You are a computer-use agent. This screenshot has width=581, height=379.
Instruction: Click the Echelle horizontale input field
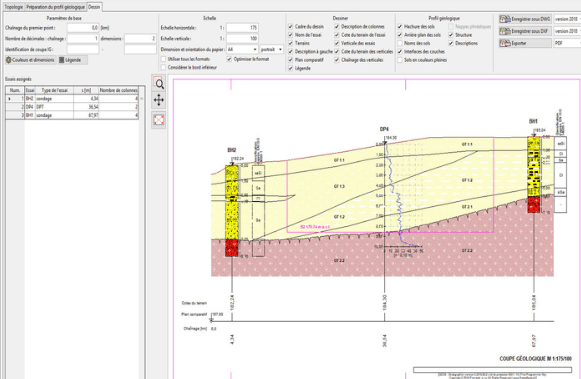pos(242,28)
